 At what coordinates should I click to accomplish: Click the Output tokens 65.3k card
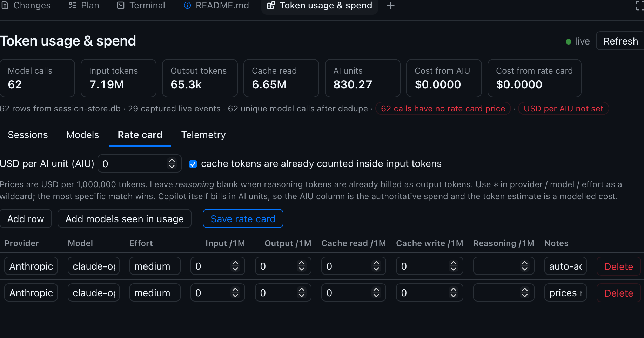point(200,78)
